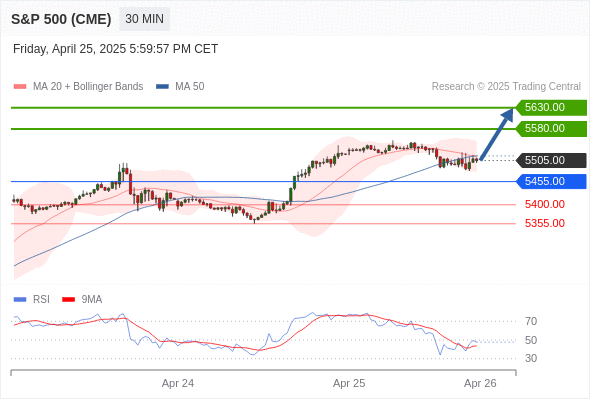Click the MA 50 legend label
590x400 pixels.
click(190, 87)
